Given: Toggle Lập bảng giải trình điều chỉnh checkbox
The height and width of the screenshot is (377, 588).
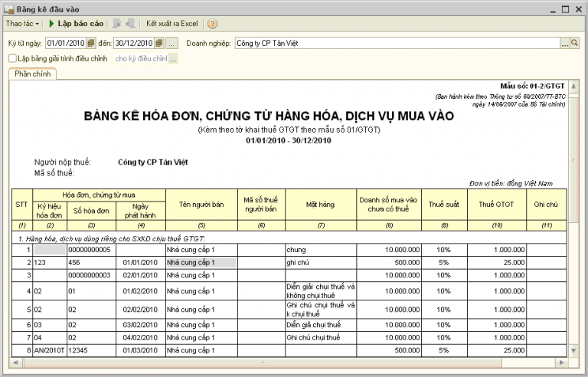Looking at the screenshot, I should point(12,58).
